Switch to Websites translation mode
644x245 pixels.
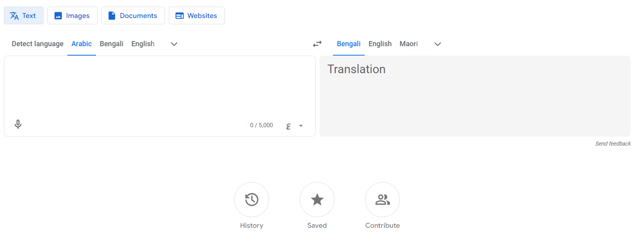tap(197, 16)
